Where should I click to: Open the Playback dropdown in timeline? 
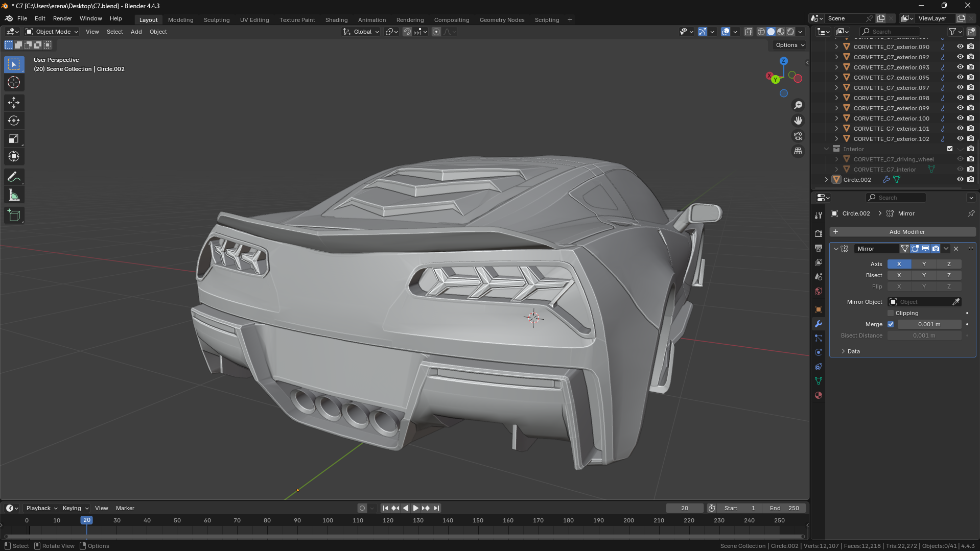[x=41, y=508]
